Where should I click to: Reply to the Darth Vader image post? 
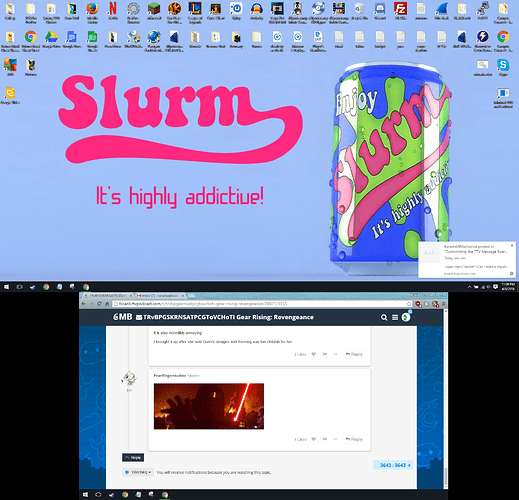pos(354,439)
